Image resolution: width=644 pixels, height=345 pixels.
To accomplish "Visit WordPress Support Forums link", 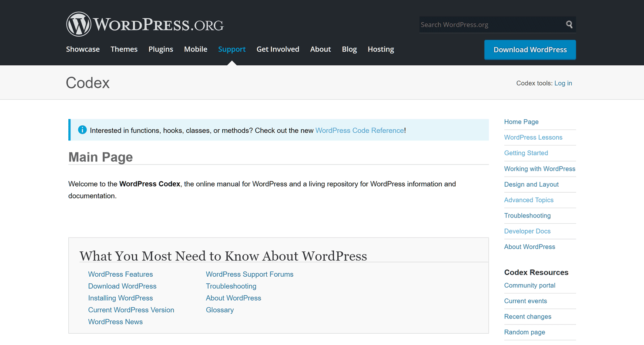I will (249, 274).
